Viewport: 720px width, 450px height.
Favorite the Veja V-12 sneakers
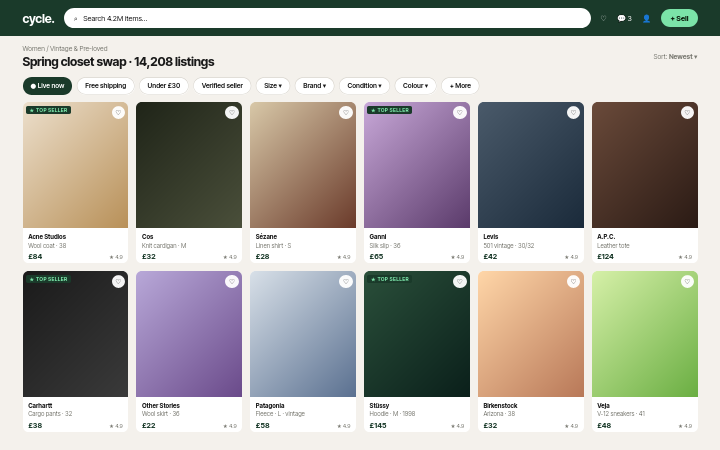point(687,281)
